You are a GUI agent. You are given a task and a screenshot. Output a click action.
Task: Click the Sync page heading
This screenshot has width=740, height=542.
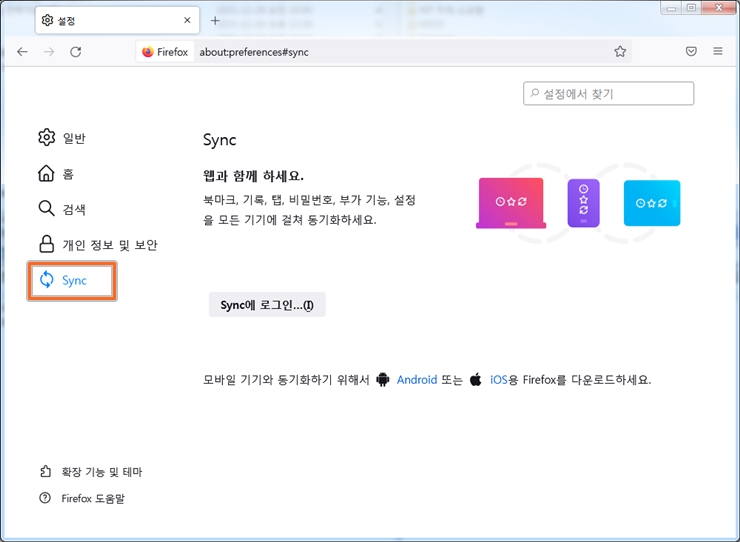[x=219, y=140]
